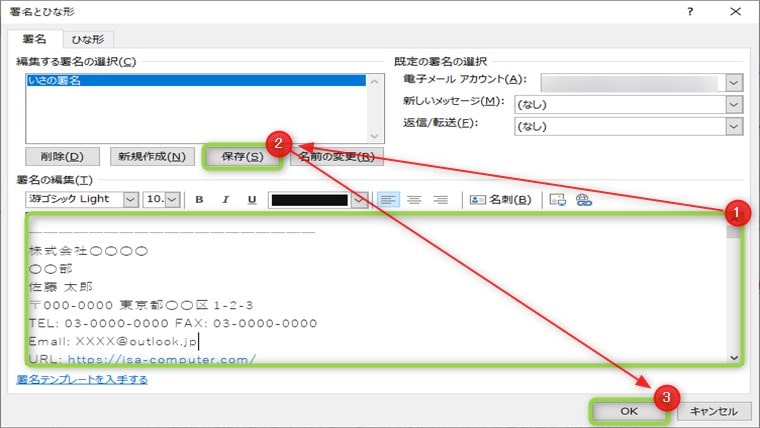This screenshot has height=428, width=760.
Task: Click the ○○部 line in signature
Action: pyautogui.click(x=50, y=269)
